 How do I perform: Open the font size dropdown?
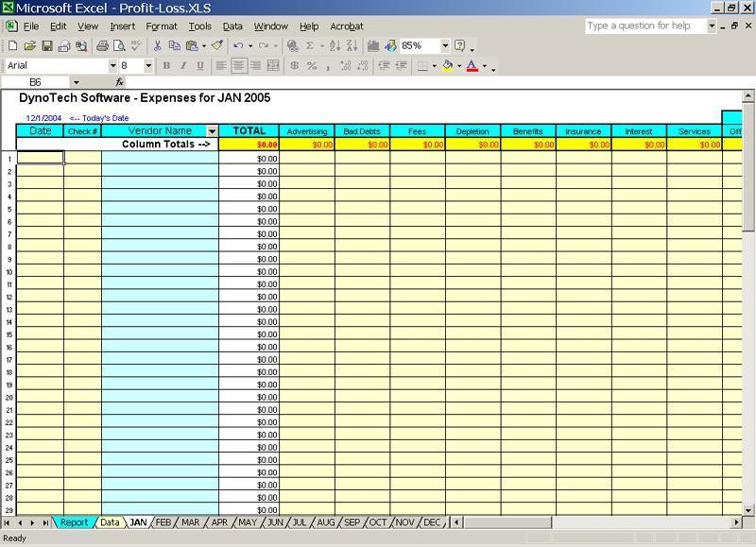pyautogui.click(x=146, y=66)
